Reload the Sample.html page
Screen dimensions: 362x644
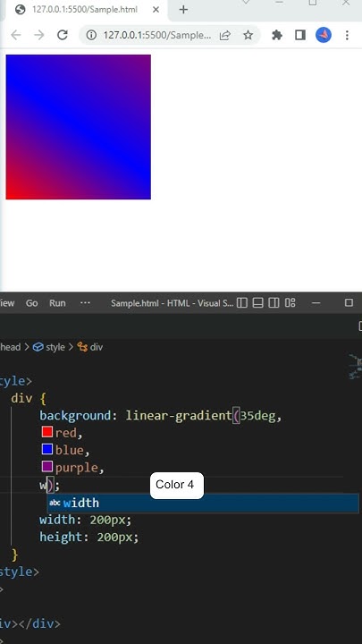[x=63, y=35]
